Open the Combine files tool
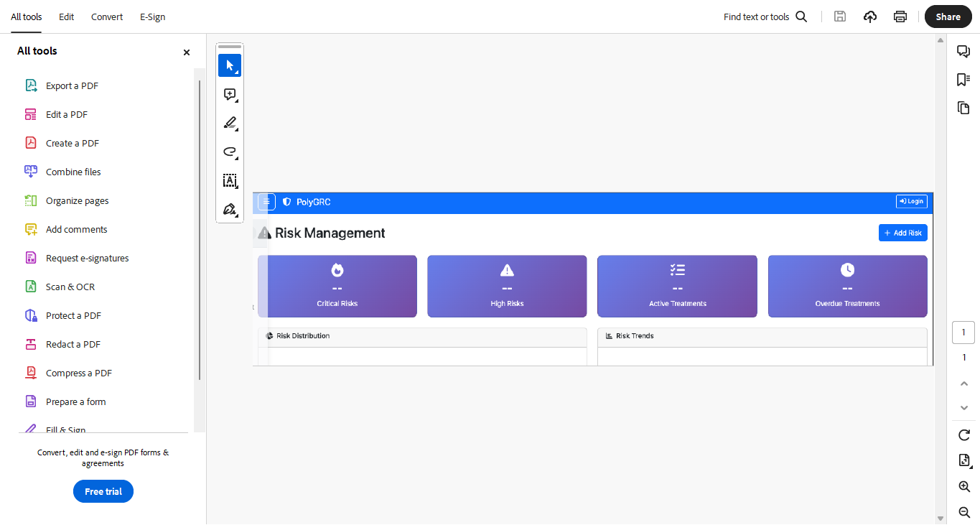The height and width of the screenshot is (525, 980). pos(73,172)
